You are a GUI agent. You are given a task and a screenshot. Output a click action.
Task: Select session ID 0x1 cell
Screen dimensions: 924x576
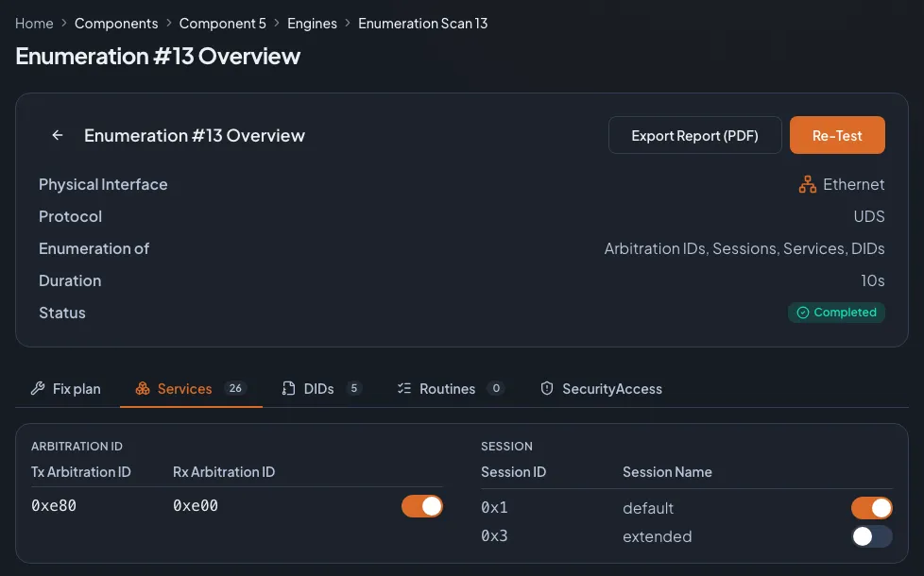pos(494,508)
